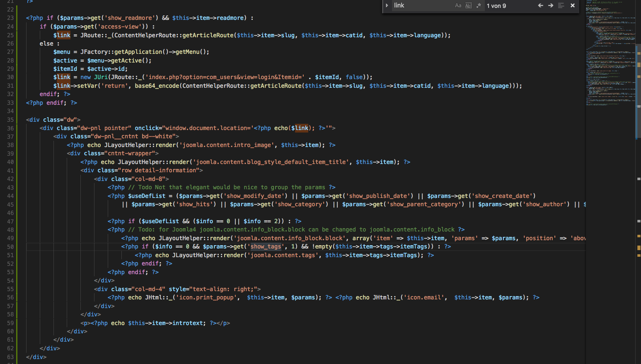The height and width of the screenshot is (364, 641).
Task: Click highlighted $link on line 25
Action: click(62, 35)
